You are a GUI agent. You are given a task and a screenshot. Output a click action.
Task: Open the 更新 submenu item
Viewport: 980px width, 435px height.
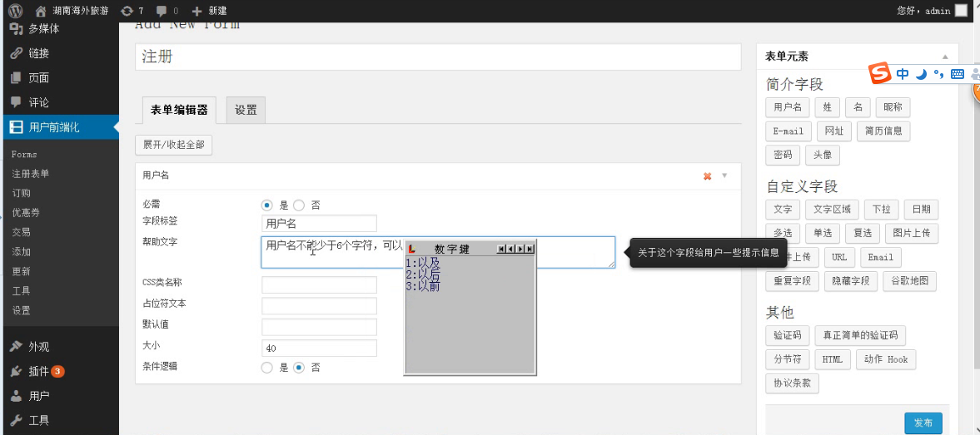pyautogui.click(x=21, y=271)
